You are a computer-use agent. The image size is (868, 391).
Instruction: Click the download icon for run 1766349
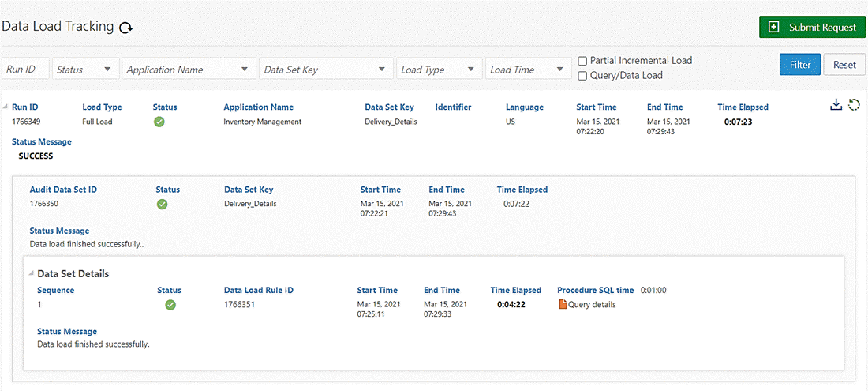tap(836, 104)
